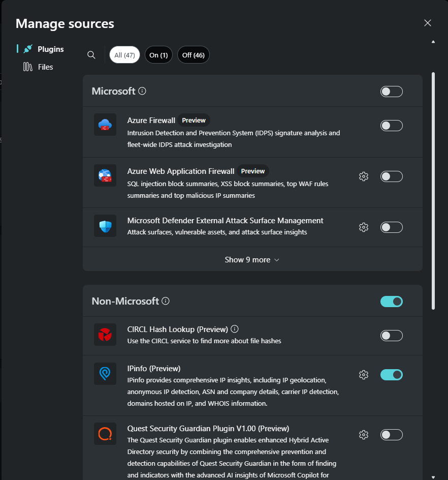The image size is (448, 480).
Task: Open settings gear for Defender External Attack Surface Management
Action: tap(363, 227)
